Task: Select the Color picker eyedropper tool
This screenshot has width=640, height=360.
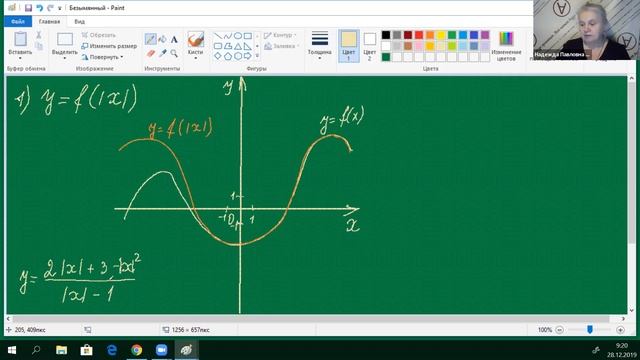Action: [x=162, y=53]
